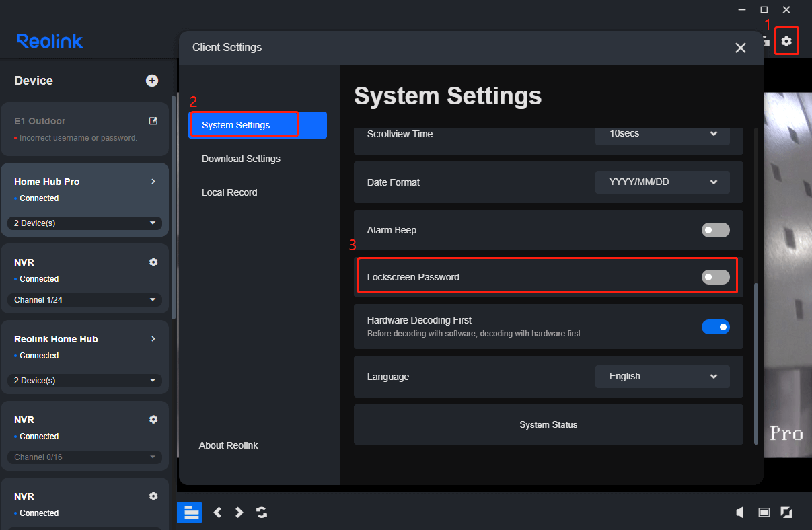This screenshot has height=530, width=812.
Task: Select the Local Record tab
Action: (229, 192)
